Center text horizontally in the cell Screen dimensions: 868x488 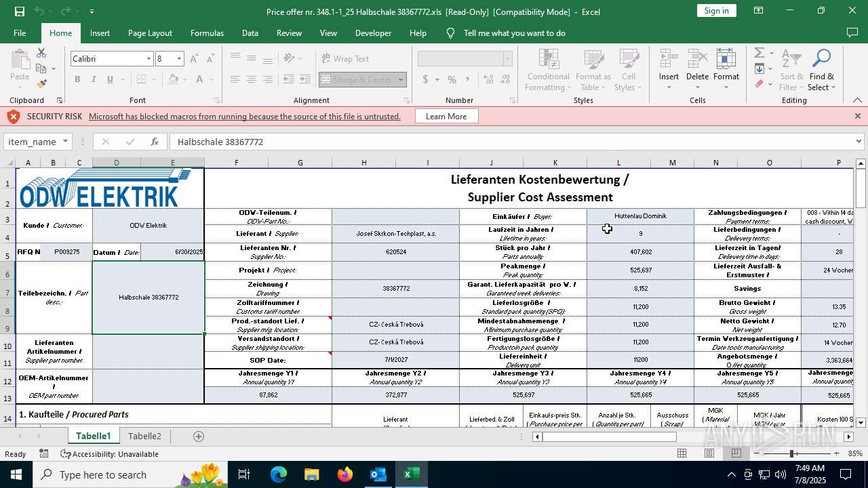tap(251, 79)
